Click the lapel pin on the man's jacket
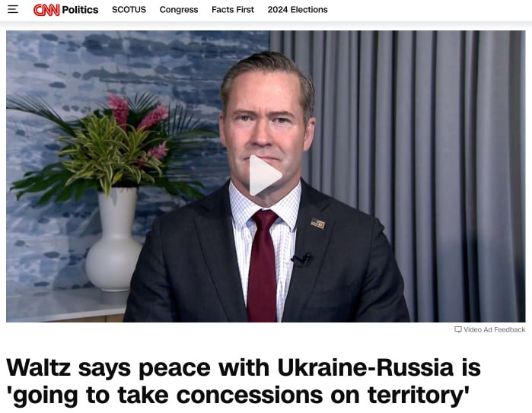The height and width of the screenshot is (413, 532). pyautogui.click(x=318, y=224)
